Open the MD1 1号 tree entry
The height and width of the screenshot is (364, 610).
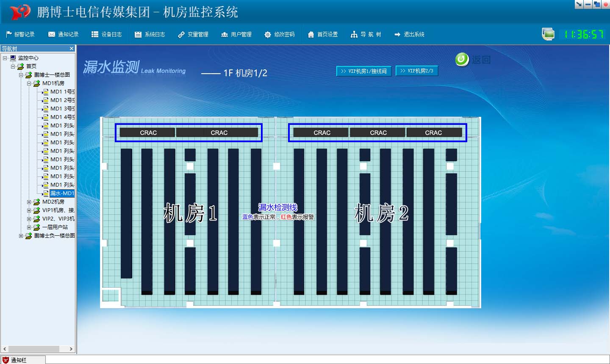coord(62,92)
